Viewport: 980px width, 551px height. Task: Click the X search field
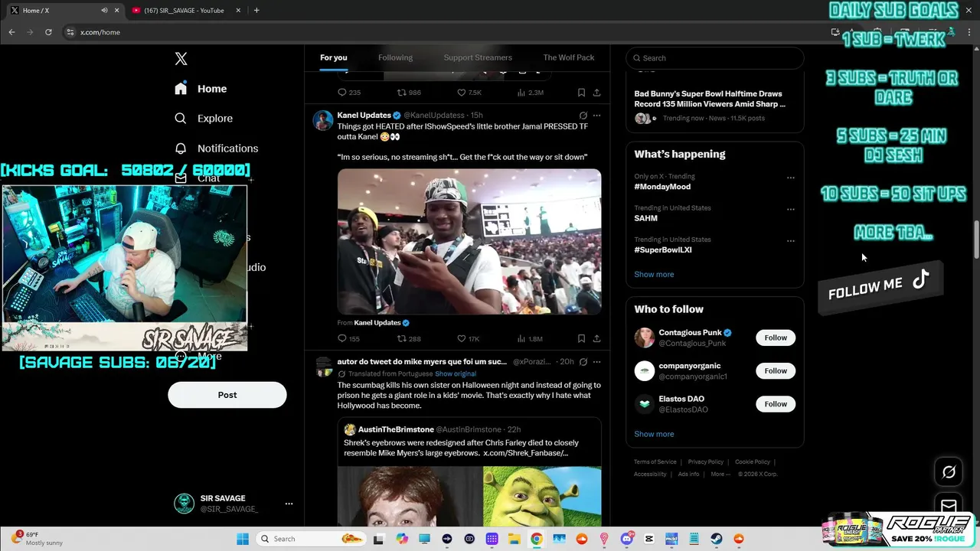[x=715, y=58]
